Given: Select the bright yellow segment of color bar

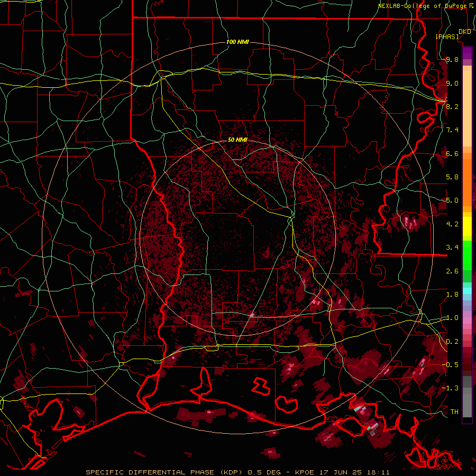Looking at the screenshot, I should pyautogui.click(x=467, y=226).
